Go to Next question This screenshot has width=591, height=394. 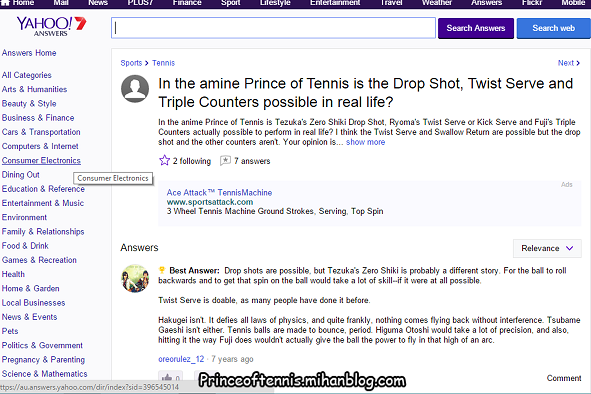point(569,63)
